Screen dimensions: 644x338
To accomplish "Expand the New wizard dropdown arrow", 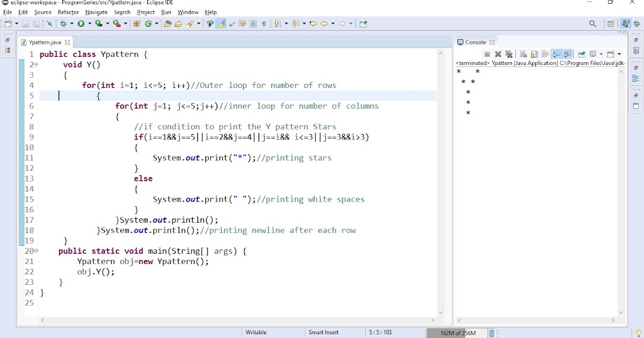I will 16,23.
